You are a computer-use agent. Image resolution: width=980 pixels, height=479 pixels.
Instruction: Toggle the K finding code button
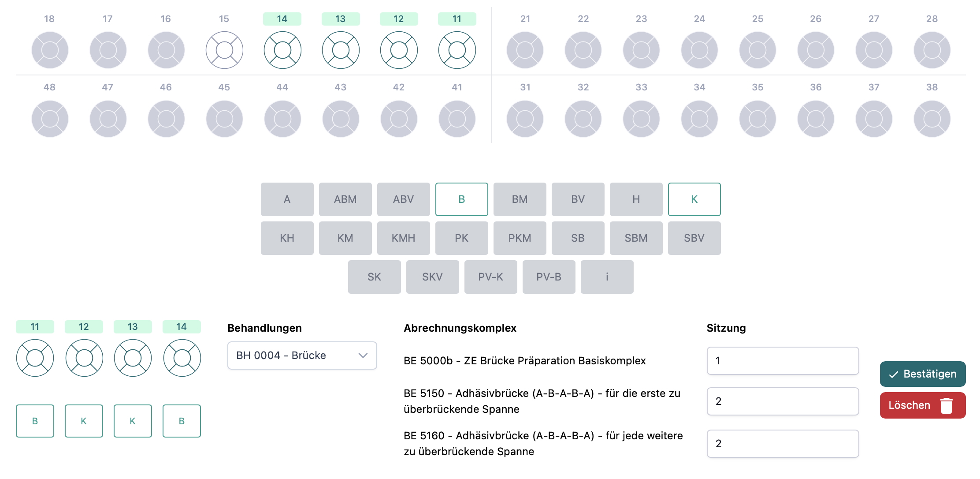coord(694,199)
